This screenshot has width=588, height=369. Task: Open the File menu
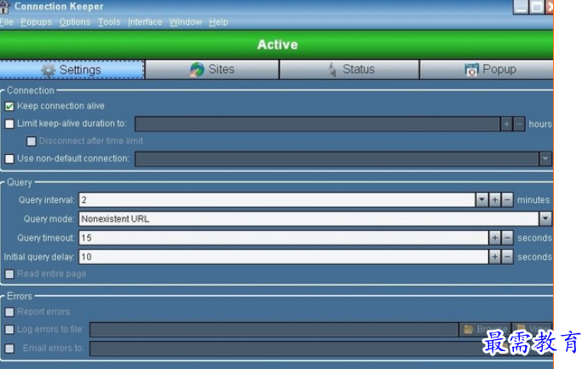point(6,22)
